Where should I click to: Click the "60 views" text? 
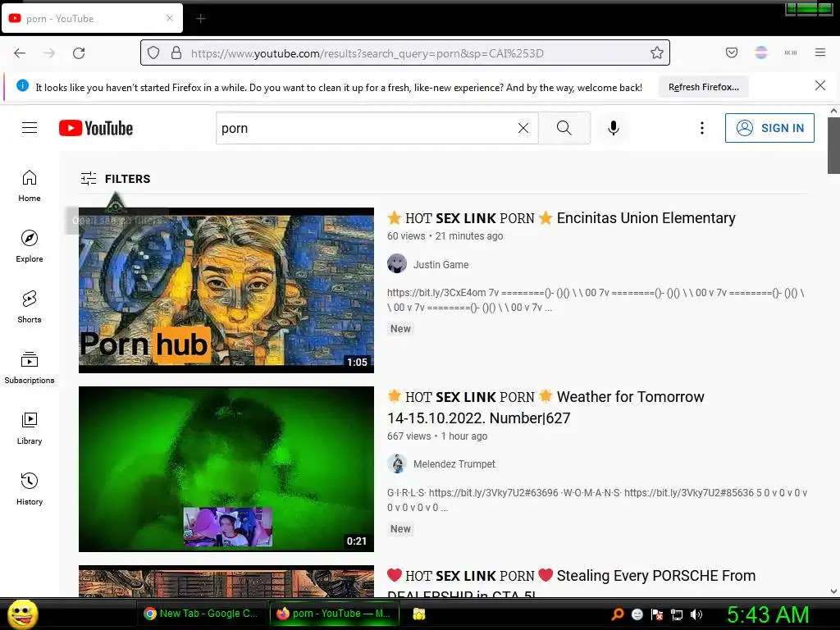tap(406, 235)
